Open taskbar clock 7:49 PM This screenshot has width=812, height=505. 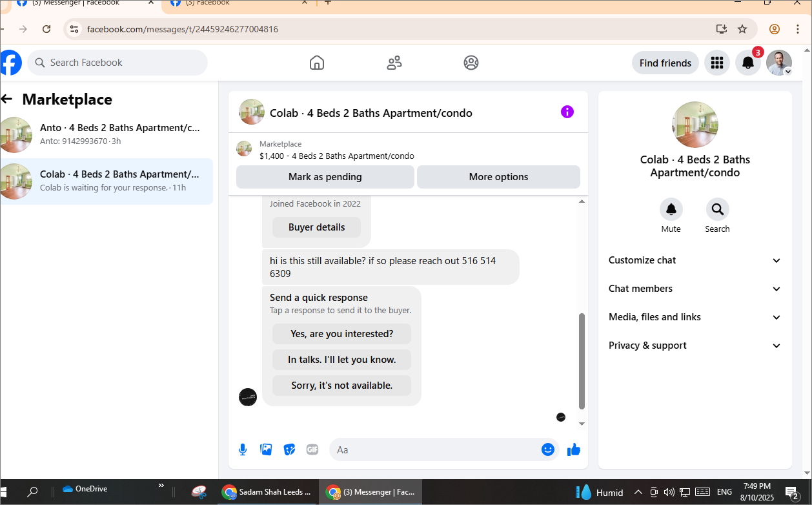(756, 492)
